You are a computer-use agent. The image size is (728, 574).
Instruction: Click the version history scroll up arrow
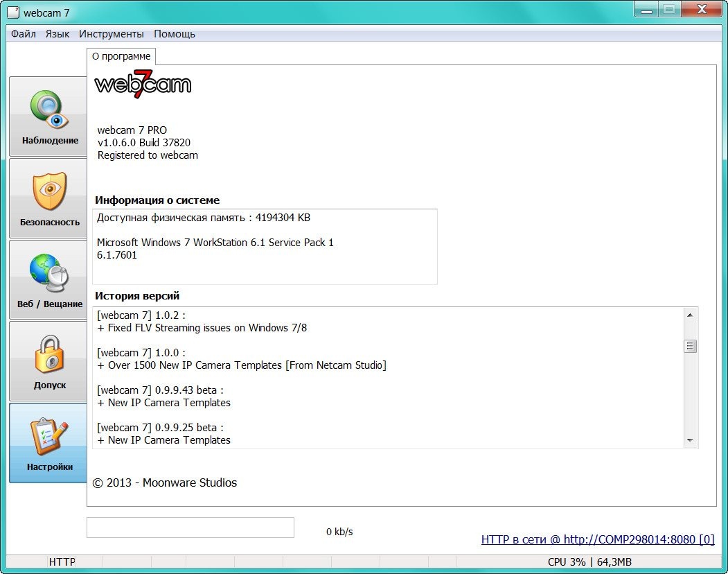pos(690,315)
